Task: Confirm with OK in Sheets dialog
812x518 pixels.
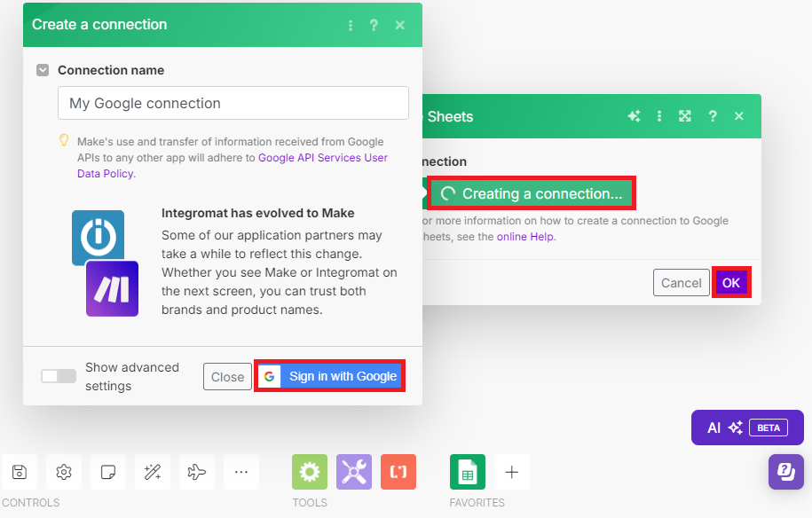Action: tap(731, 283)
